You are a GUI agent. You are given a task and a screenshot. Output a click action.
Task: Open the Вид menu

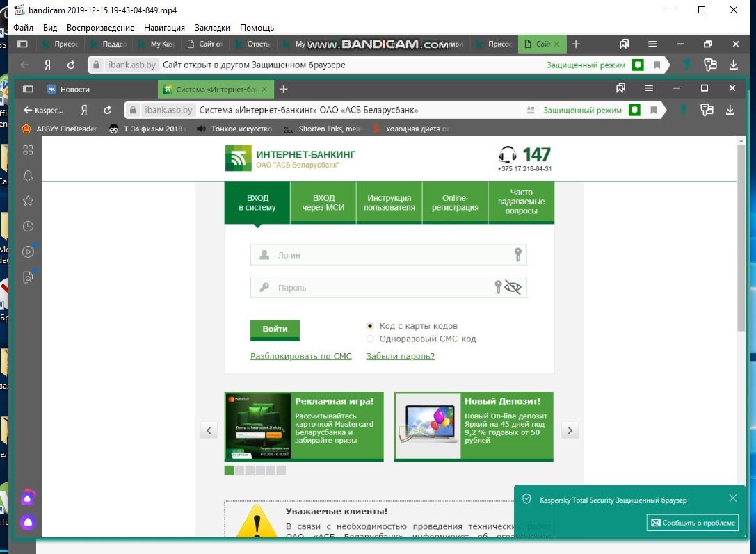pyautogui.click(x=50, y=28)
